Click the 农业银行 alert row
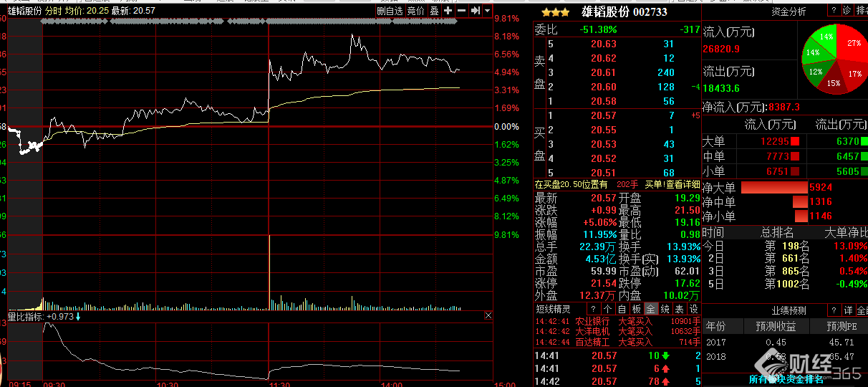Image resolution: width=868 pixels, height=387 pixels. coord(617,321)
